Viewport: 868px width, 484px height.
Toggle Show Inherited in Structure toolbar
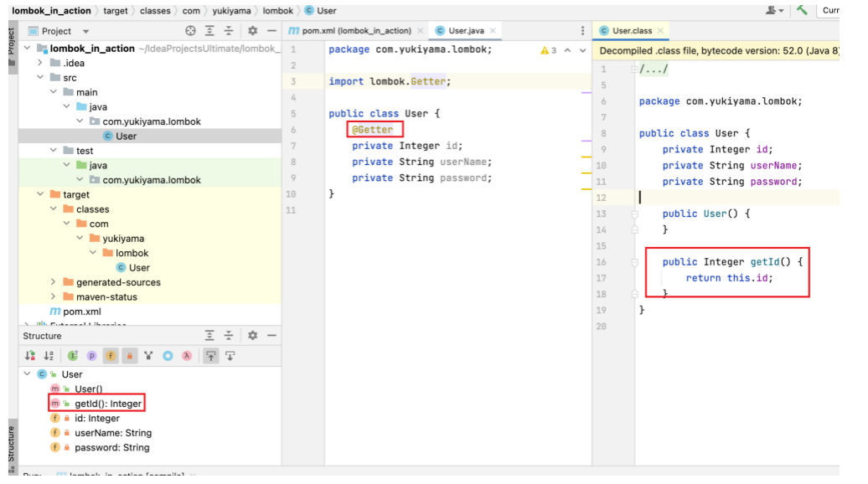(73, 356)
